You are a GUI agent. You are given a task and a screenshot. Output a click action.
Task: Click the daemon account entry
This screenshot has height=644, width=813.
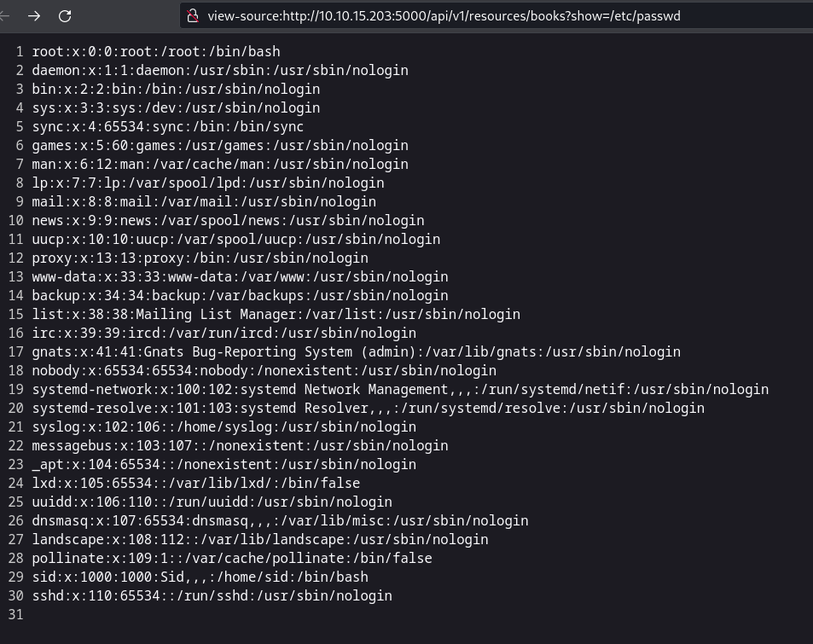(220, 71)
